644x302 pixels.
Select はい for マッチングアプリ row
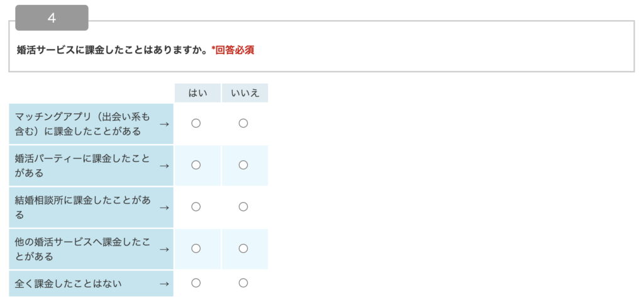point(196,123)
